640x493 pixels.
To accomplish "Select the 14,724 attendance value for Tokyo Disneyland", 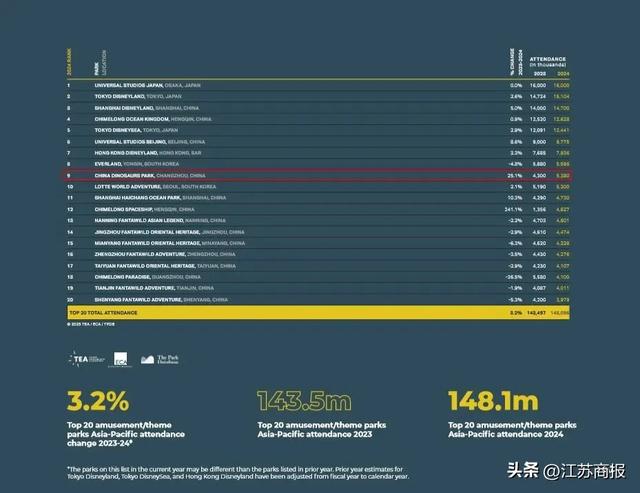I will [x=538, y=96].
